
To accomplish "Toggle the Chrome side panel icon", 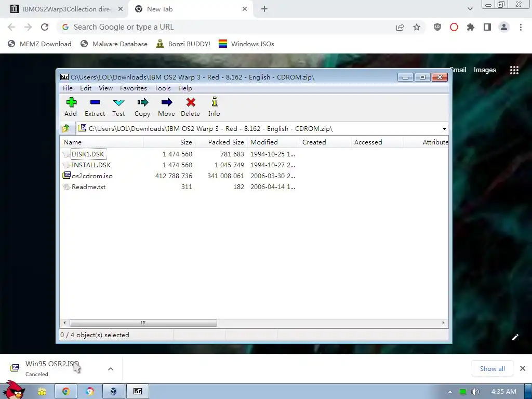I will [x=487, y=27].
